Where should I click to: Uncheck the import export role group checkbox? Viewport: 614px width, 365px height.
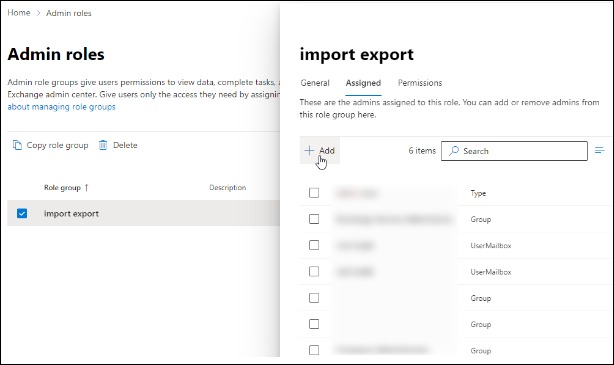[22, 213]
